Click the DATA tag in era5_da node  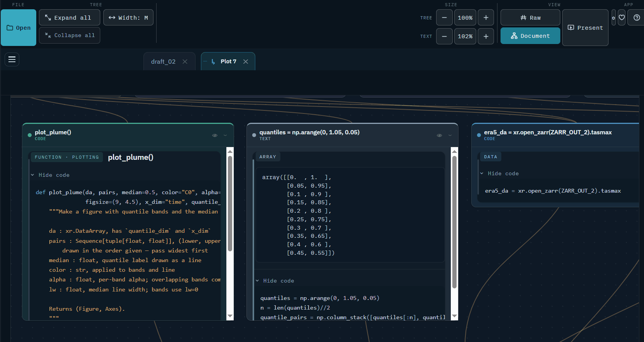[491, 157]
